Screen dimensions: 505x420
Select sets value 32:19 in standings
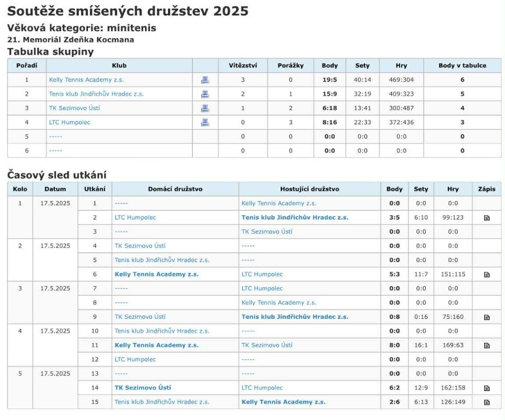[x=362, y=94]
